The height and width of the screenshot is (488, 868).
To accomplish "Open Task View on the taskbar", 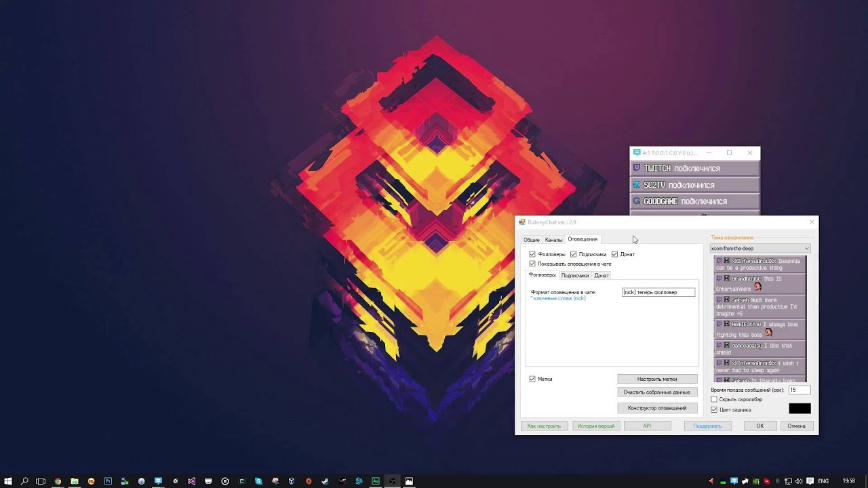I will click(x=41, y=481).
